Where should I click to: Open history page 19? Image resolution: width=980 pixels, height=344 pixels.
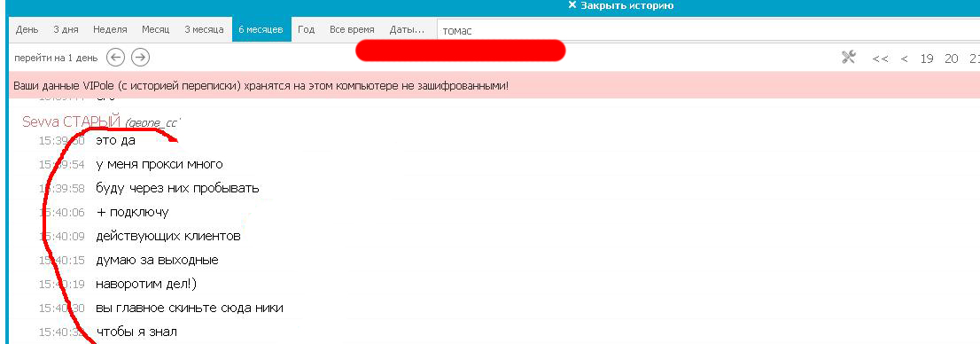coord(927,59)
